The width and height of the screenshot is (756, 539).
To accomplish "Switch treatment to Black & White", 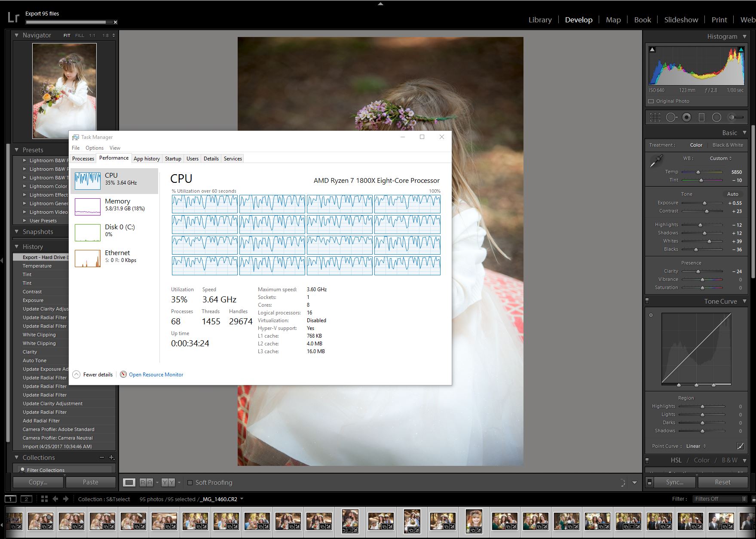I will click(727, 145).
